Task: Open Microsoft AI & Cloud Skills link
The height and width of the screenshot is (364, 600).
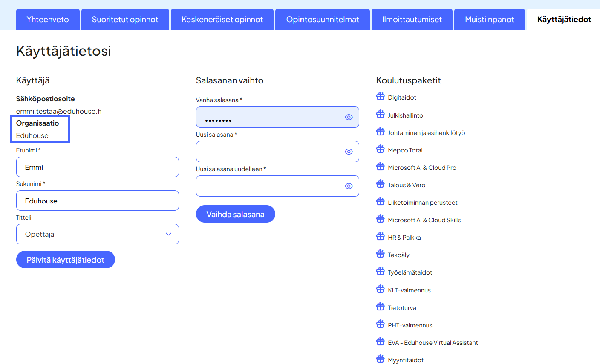Action: (x=424, y=220)
